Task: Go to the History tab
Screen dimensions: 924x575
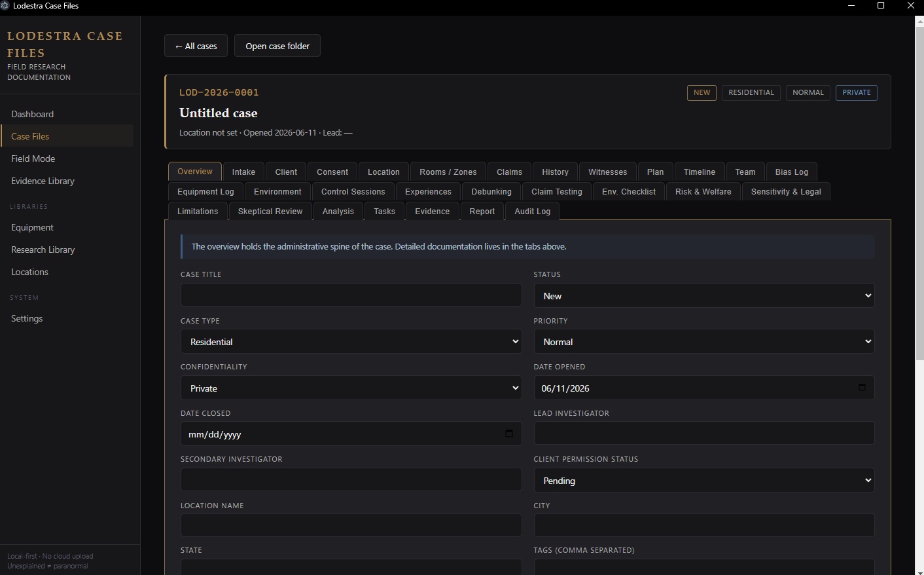Action: [555, 172]
